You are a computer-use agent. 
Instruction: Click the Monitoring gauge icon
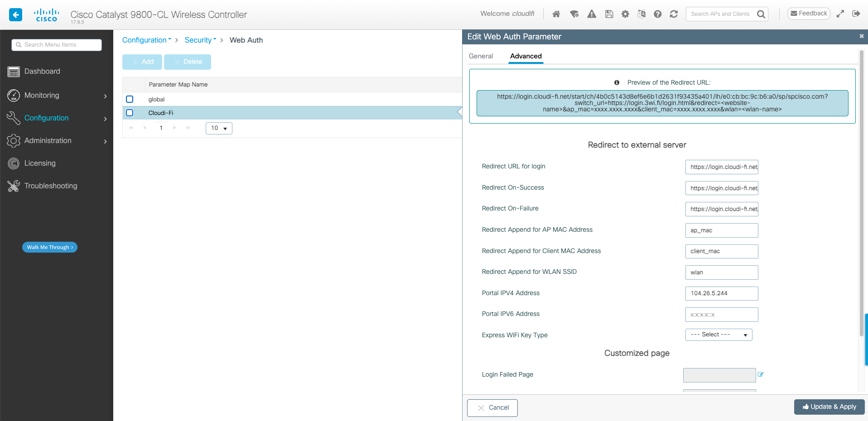click(14, 95)
